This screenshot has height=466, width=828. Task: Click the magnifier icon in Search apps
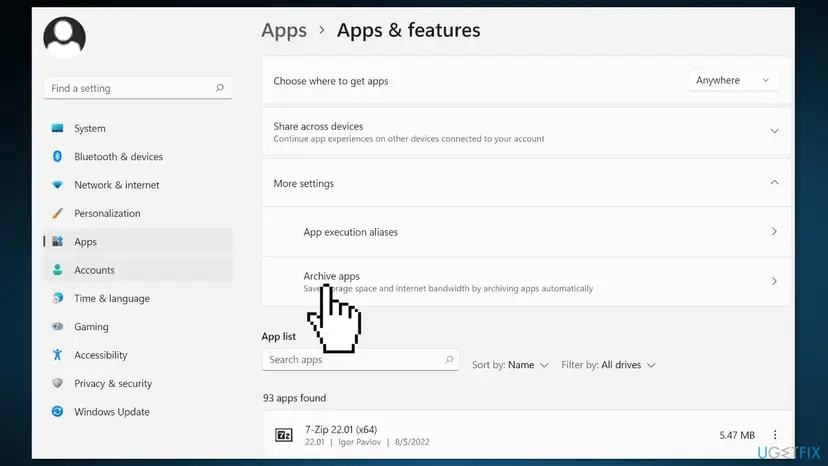pos(449,359)
